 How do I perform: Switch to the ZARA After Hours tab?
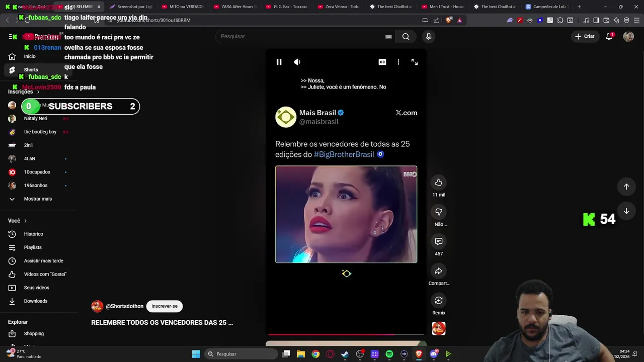point(235,7)
